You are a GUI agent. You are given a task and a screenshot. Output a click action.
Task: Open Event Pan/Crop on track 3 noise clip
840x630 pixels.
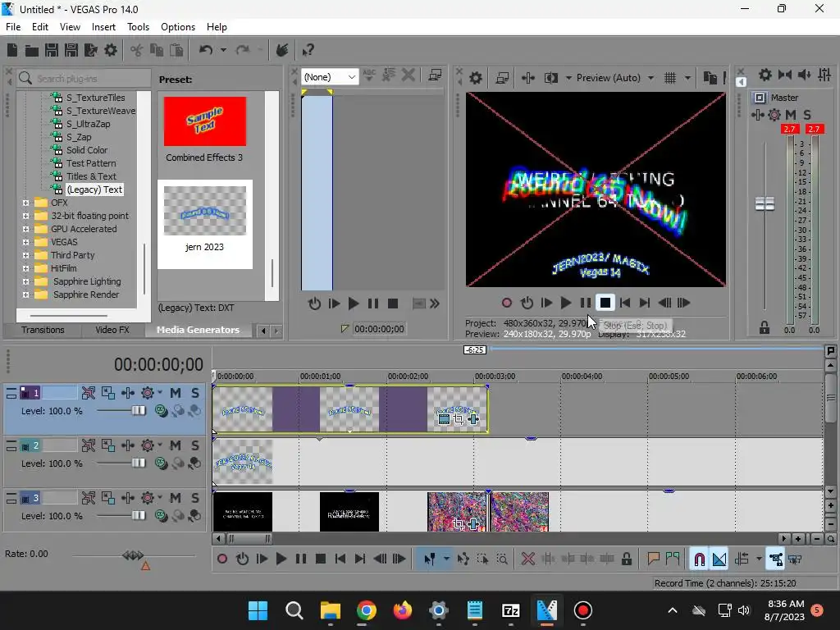(458, 524)
